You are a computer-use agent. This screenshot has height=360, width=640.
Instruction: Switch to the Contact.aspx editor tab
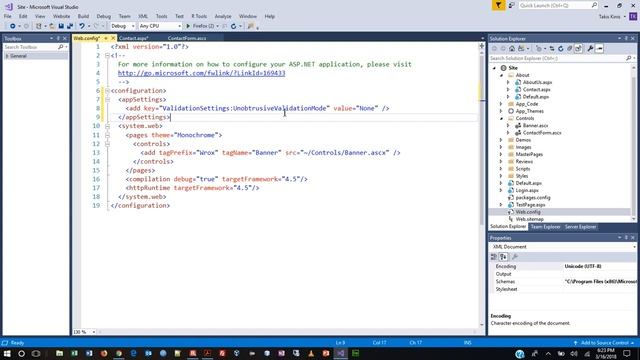(134, 38)
